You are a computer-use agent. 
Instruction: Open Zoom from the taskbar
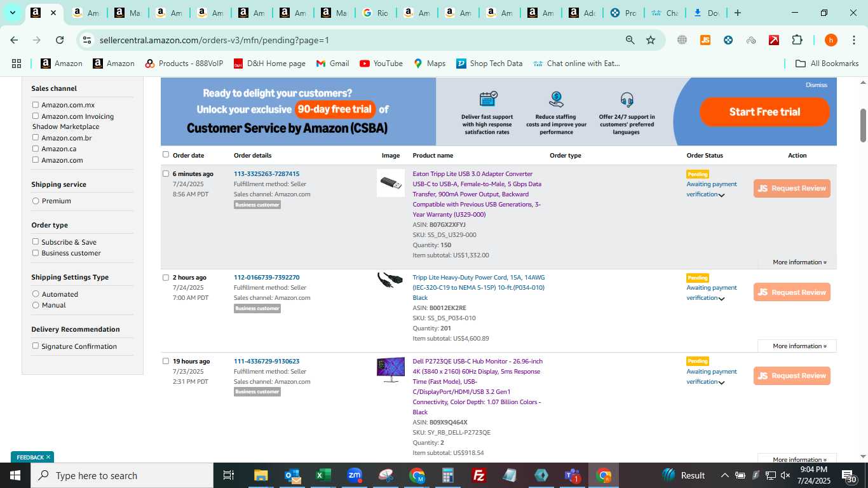355,475
